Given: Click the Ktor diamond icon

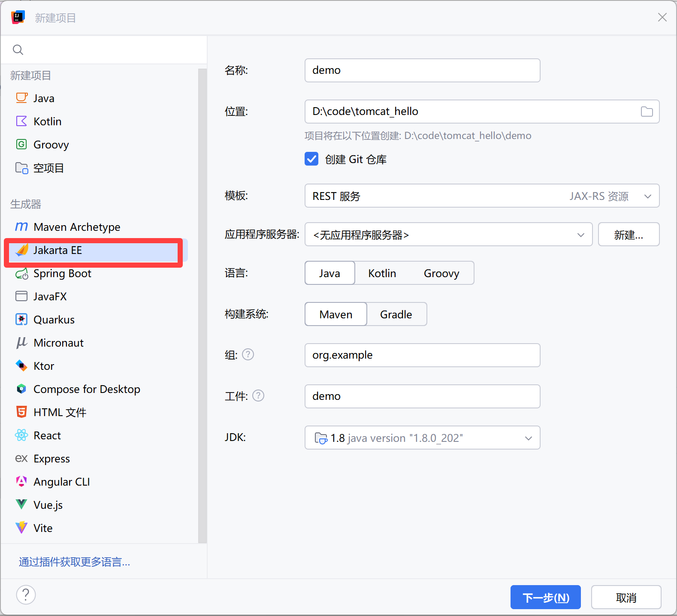Looking at the screenshot, I should (x=21, y=365).
